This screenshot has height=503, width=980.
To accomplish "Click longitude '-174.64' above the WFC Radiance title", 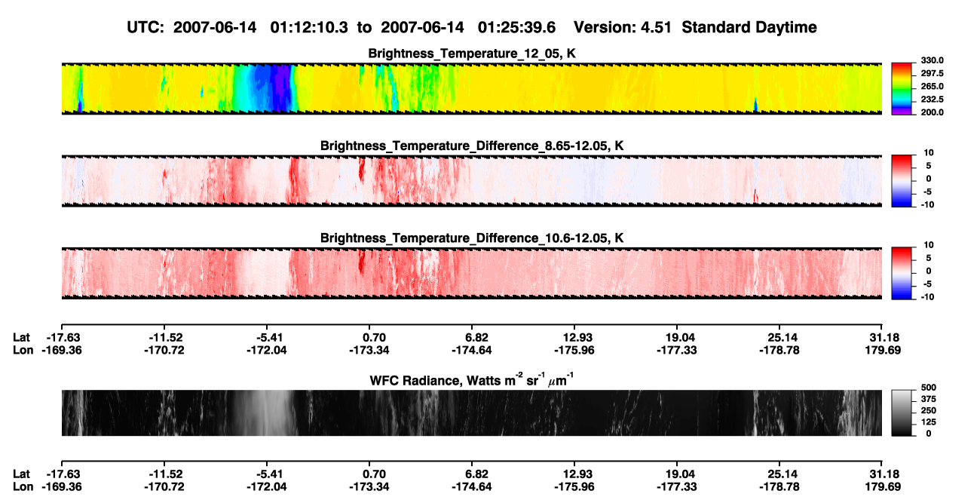I will coord(472,351).
